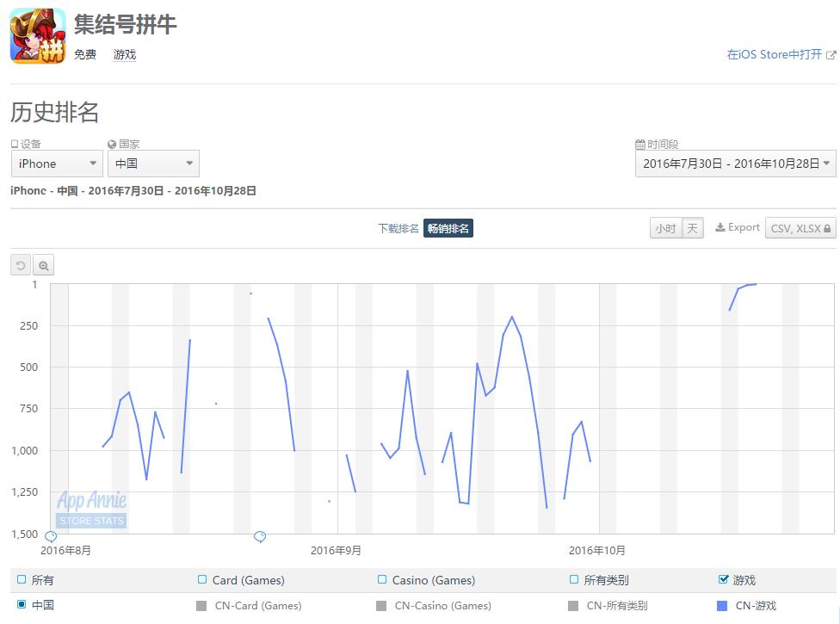Viewport: 840px width, 624px height.
Task: Click the CN-Card (Games) gray swatch
Action: [x=201, y=606]
